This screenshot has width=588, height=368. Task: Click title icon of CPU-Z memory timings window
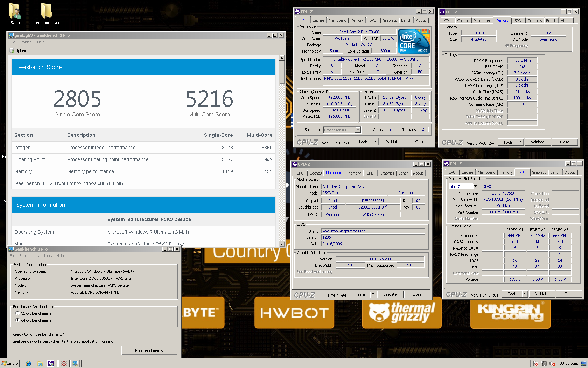[442, 12]
